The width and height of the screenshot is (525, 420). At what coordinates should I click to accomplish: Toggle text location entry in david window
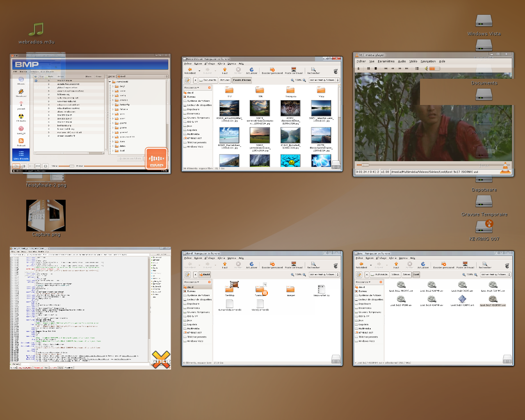[x=187, y=274]
